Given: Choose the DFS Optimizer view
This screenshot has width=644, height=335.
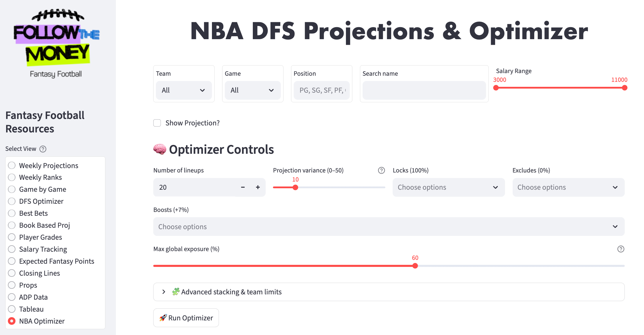Looking at the screenshot, I should (x=12, y=201).
